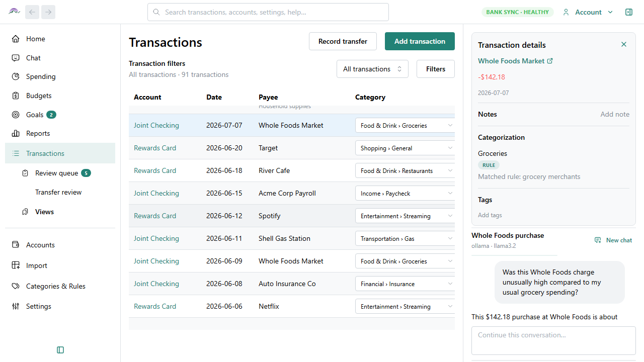The image size is (644, 362).
Task: Click the Accounts wallet icon
Action: (16, 245)
